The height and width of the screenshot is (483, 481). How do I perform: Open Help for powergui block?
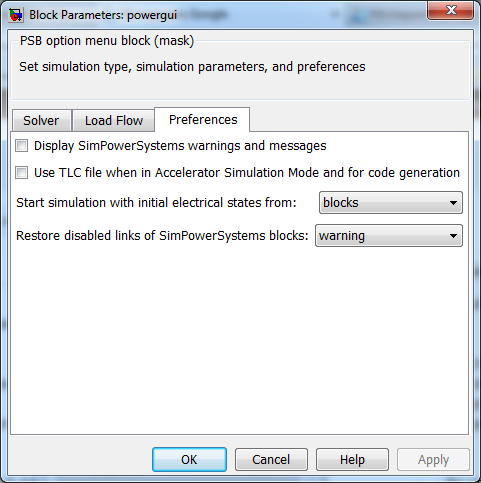(352, 459)
